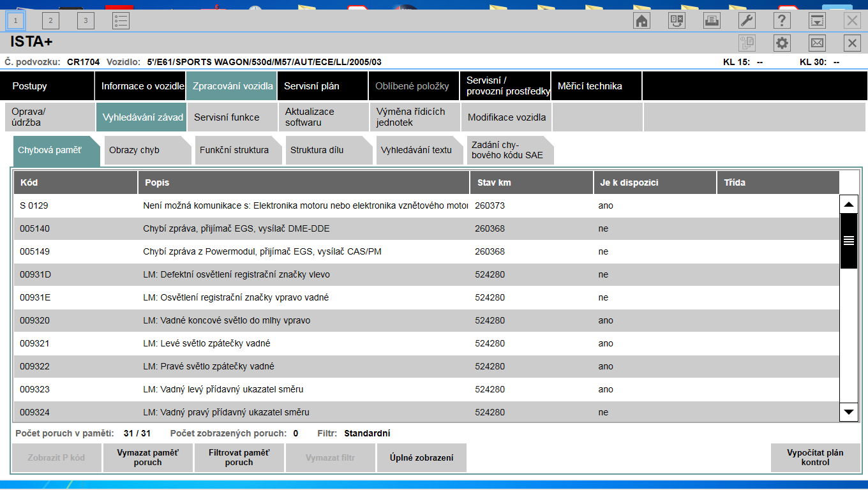Open the Postupy main tab
This screenshot has height=490, width=868.
click(x=47, y=86)
